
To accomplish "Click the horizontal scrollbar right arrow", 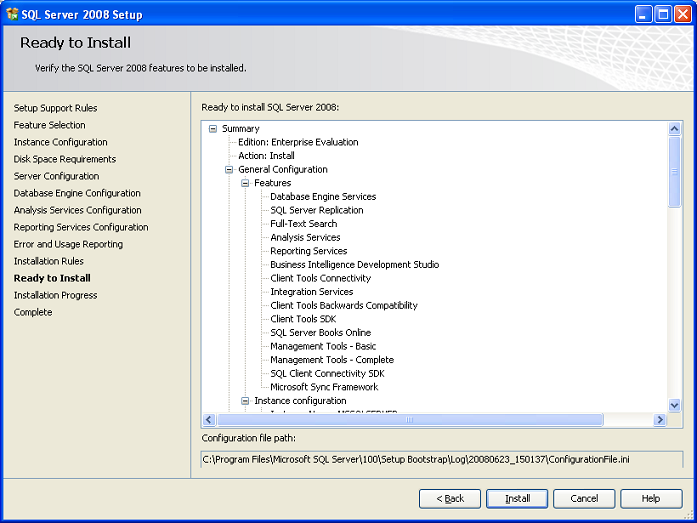I will pyautogui.click(x=660, y=419).
